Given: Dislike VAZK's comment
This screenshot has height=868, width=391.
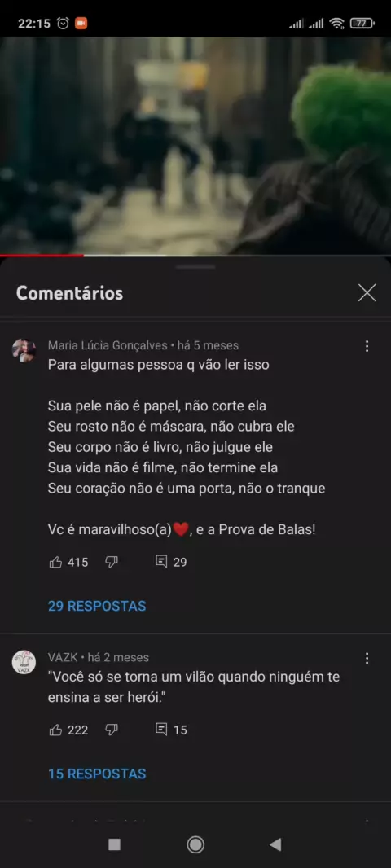Looking at the screenshot, I should 112,730.
